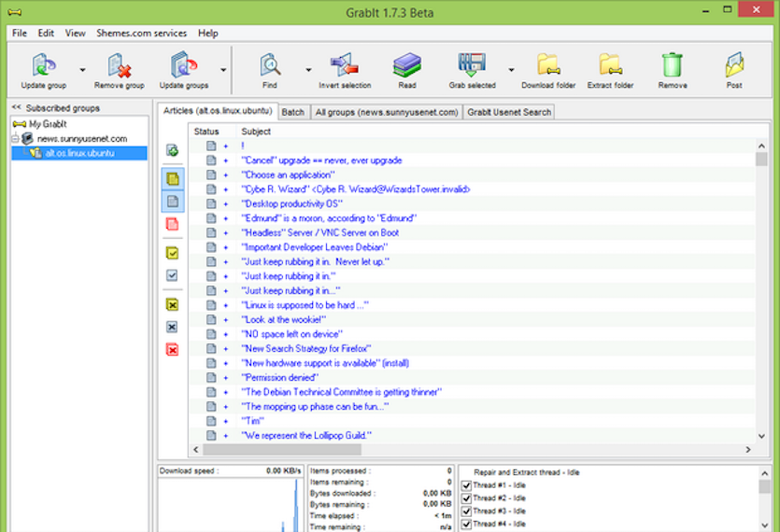780x532 pixels.
Task: Select the Articles (alt.os.linux.ubuntu) tab
Action: coord(218,111)
